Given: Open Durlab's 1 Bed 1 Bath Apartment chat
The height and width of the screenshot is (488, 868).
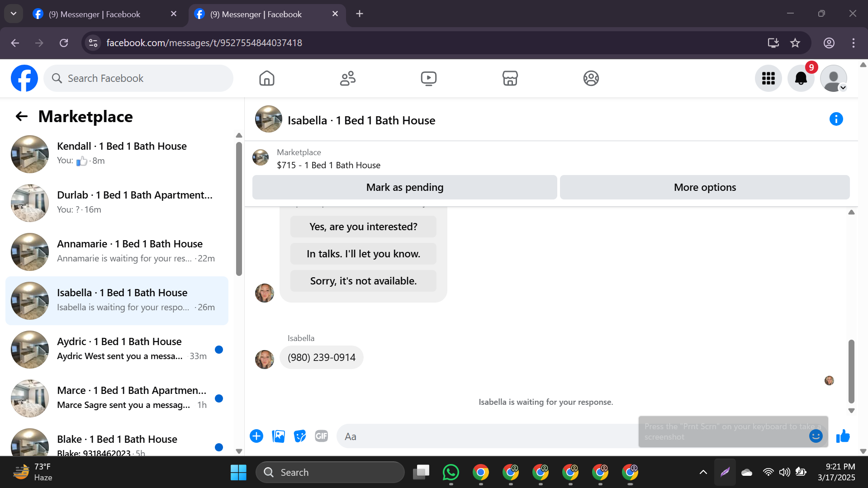Looking at the screenshot, I should 117,203.
